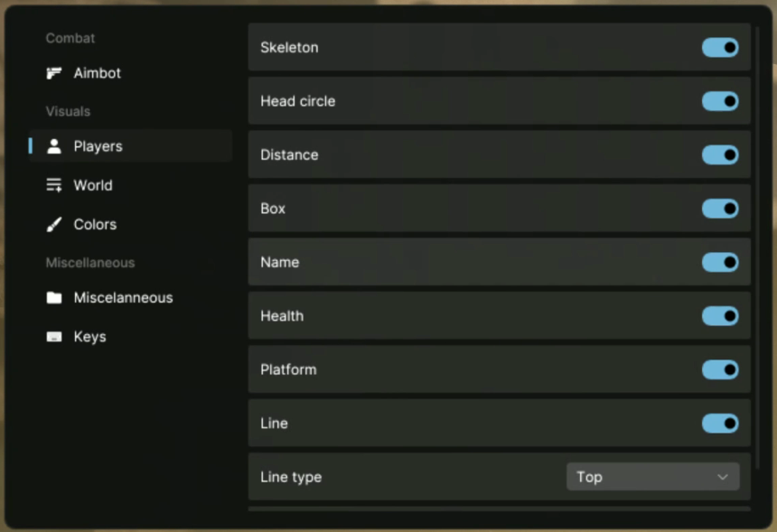Toggle the Distance switch off

coord(720,155)
